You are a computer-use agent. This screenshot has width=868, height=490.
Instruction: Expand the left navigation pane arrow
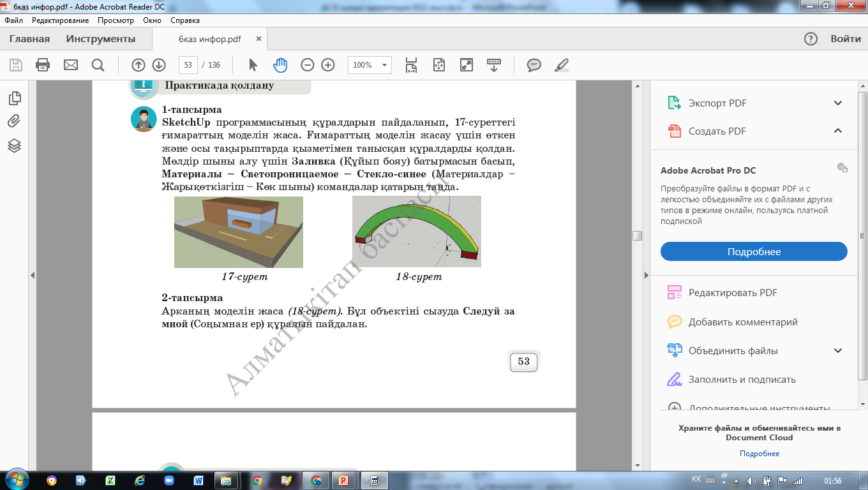(33, 275)
